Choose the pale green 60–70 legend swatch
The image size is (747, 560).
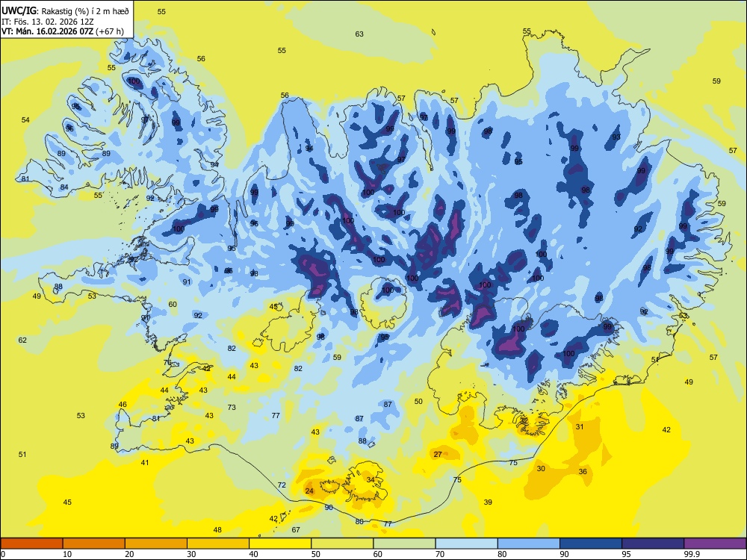(x=404, y=544)
